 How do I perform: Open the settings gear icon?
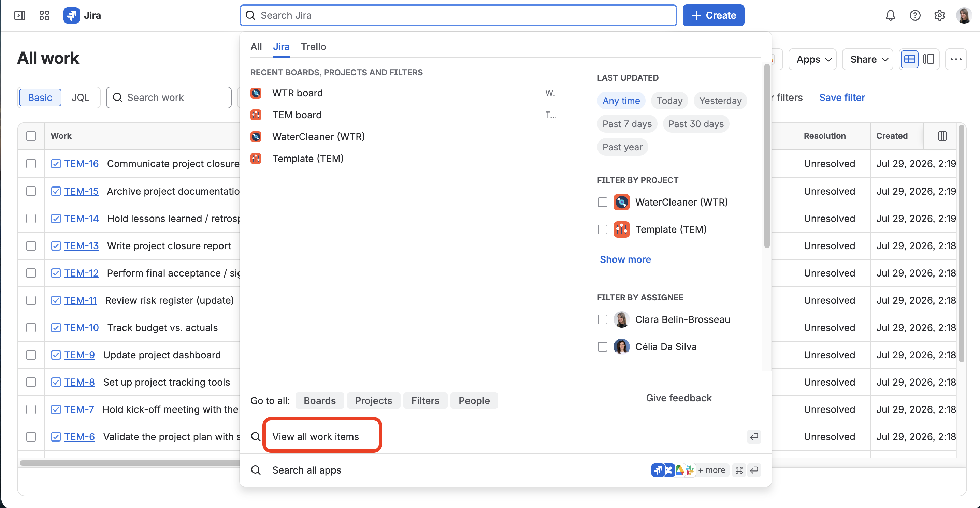click(x=939, y=16)
